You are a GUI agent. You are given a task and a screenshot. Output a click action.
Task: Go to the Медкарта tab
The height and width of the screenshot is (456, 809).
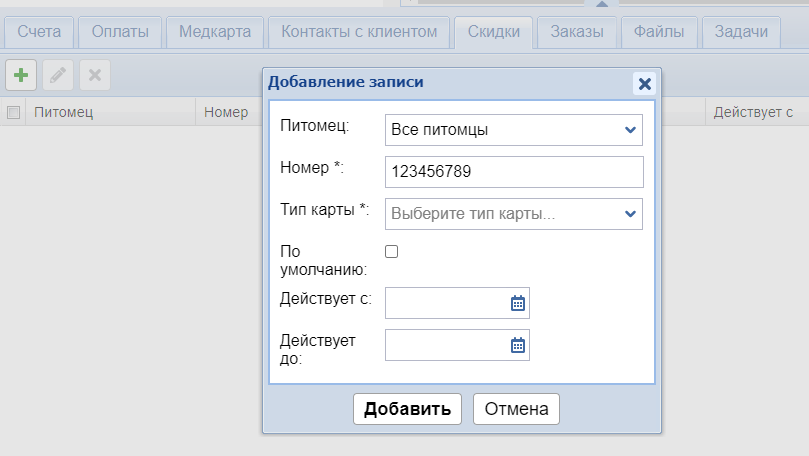(x=215, y=32)
